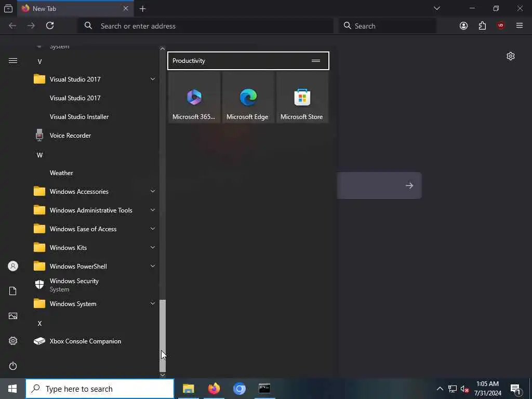Open Visual Studio Installer
532x399 pixels.
(x=95, y=117)
